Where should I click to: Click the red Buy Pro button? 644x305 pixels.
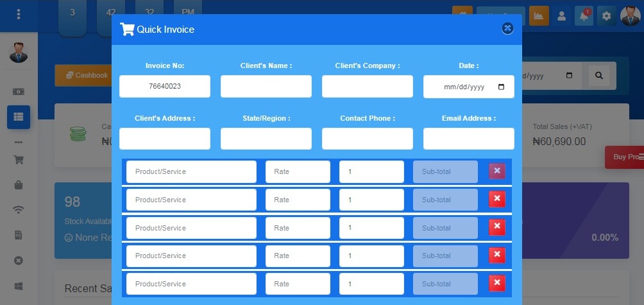pos(625,157)
